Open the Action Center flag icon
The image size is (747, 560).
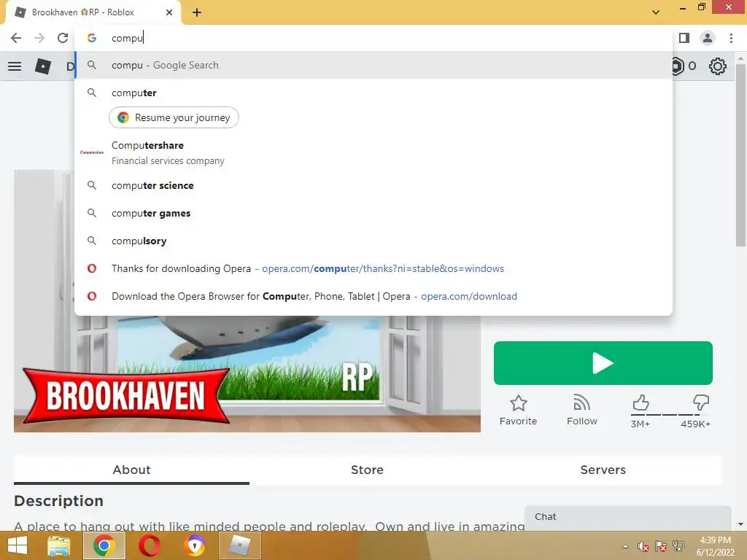tap(661, 547)
